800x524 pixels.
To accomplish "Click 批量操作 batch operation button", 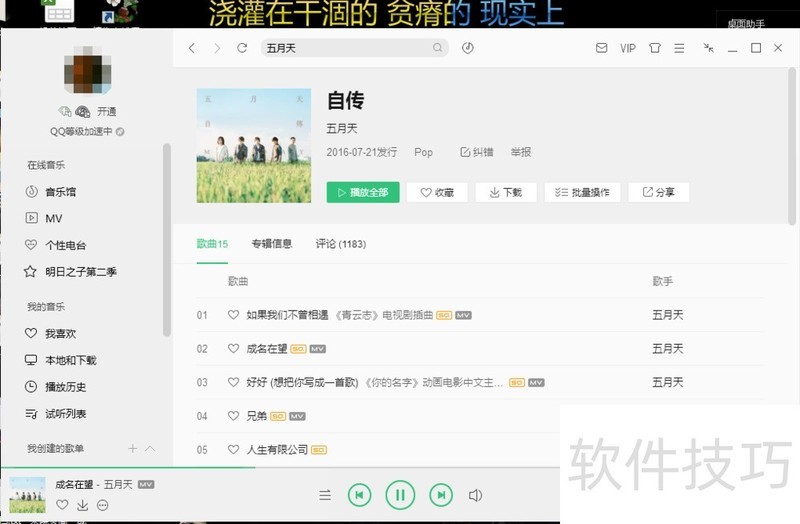I will (582, 192).
